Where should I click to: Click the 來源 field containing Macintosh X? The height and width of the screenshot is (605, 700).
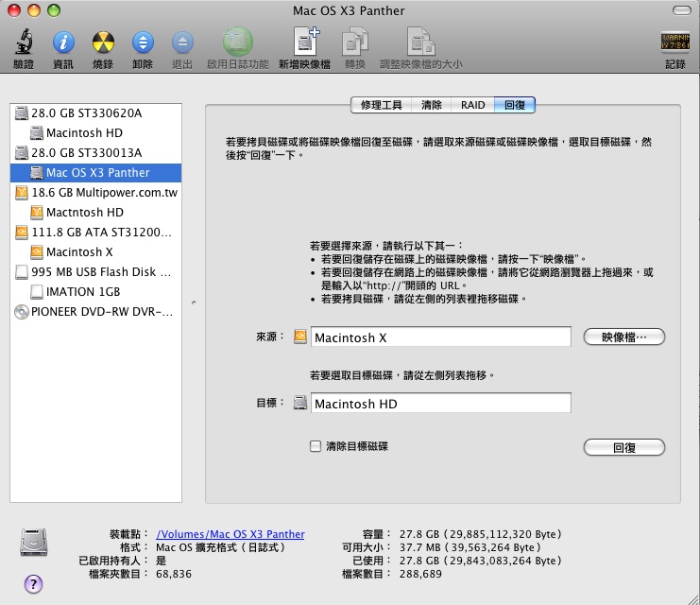(x=440, y=337)
